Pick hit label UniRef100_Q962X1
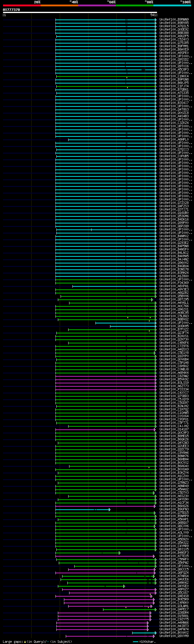 click(174, 310)
